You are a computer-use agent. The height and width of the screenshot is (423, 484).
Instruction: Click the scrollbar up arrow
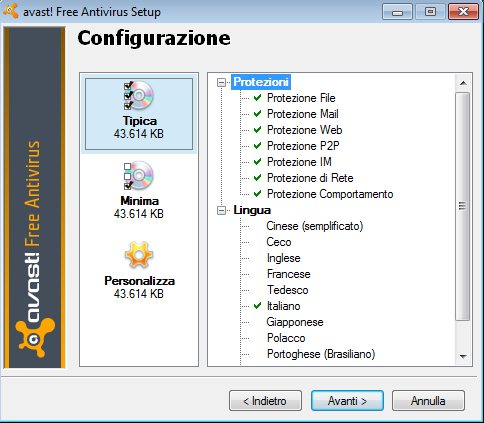(463, 83)
